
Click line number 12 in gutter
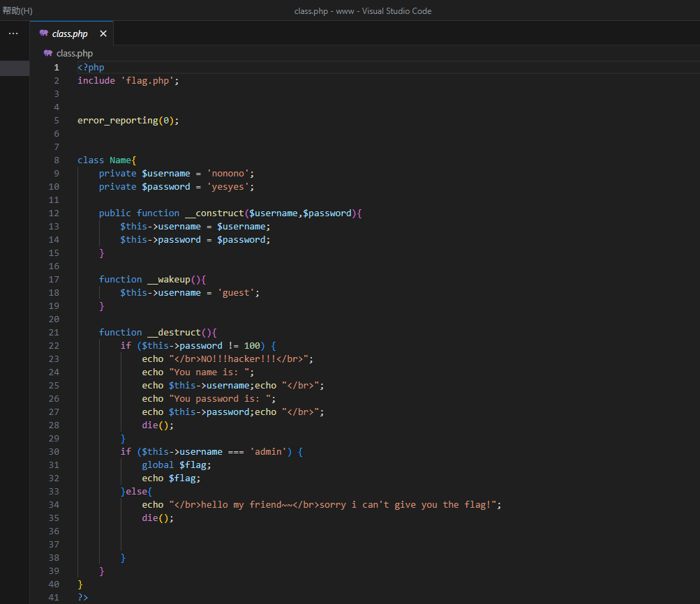click(54, 213)
